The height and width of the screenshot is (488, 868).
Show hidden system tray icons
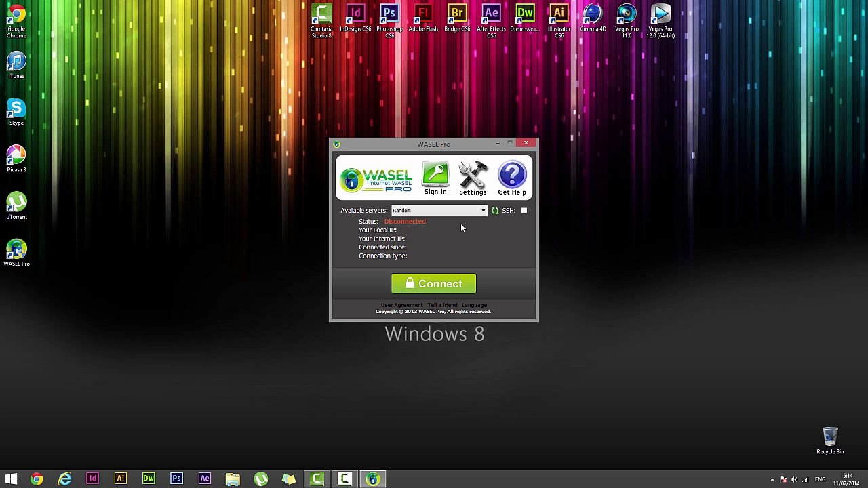[772, 480]
